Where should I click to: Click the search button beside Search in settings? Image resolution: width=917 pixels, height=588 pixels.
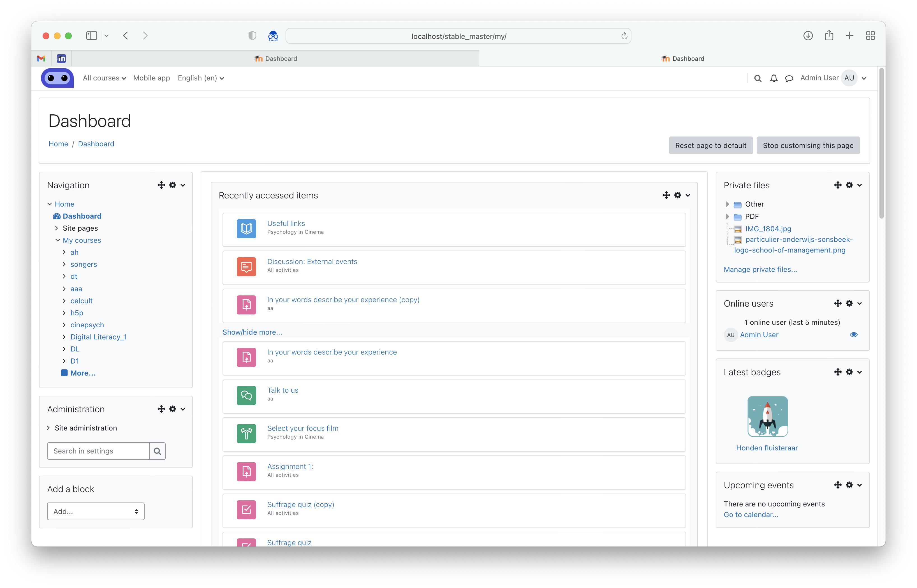[157, 451]
